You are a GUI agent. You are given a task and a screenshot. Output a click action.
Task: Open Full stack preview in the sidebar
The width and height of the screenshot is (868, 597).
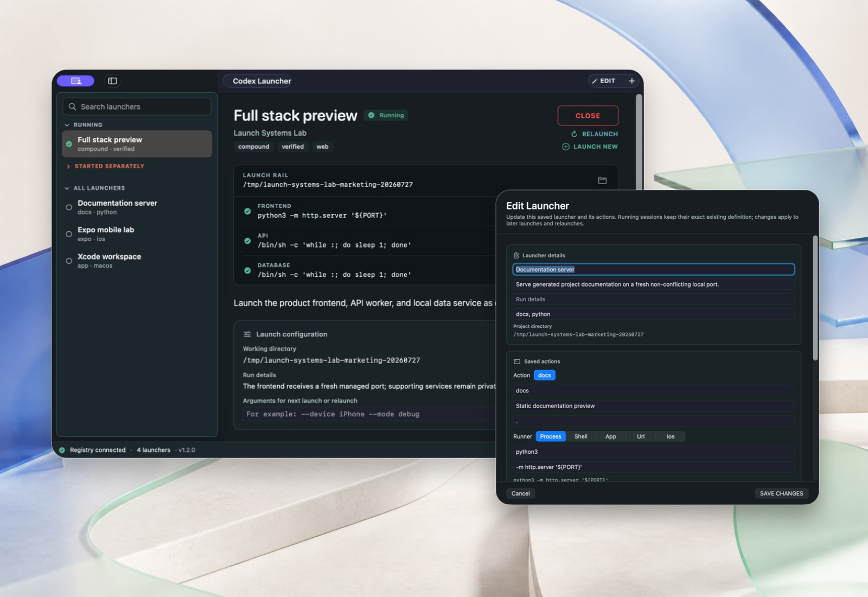(137, 144)
